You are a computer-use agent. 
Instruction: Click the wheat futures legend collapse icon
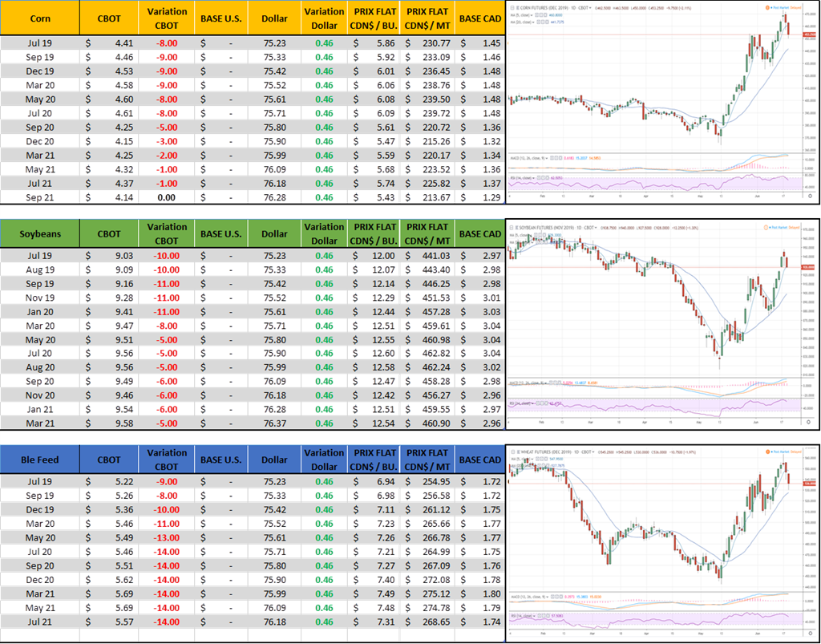(x=511, y=451)
